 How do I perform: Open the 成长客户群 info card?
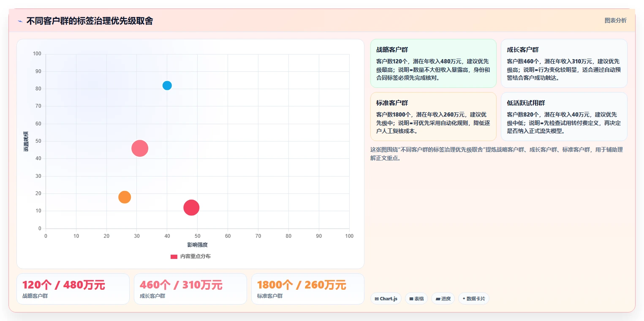click(x=564, y=63)
